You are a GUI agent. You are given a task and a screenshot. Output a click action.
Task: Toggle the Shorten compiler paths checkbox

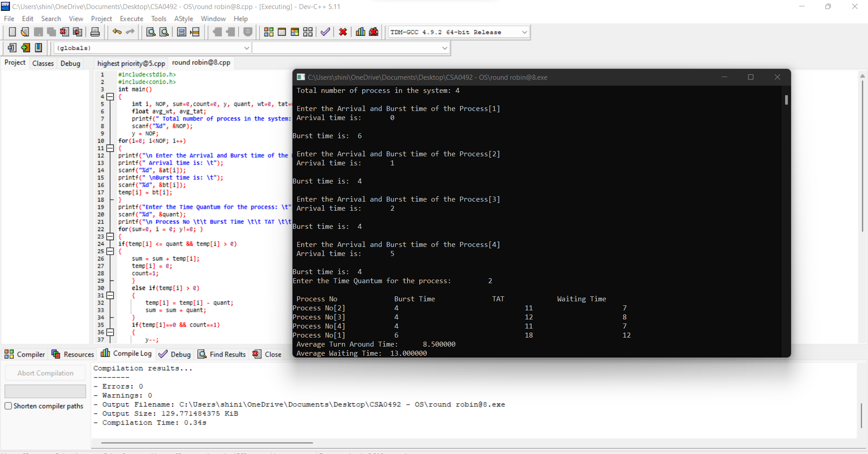[8, 406]
